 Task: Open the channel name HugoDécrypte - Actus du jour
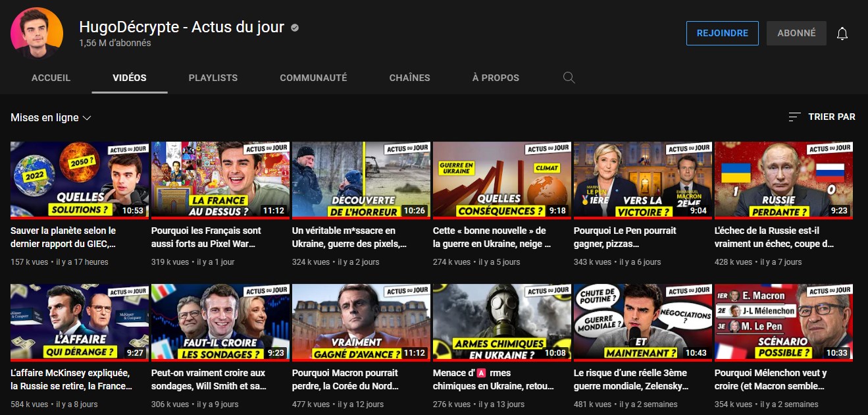click(x=182, y=28)
